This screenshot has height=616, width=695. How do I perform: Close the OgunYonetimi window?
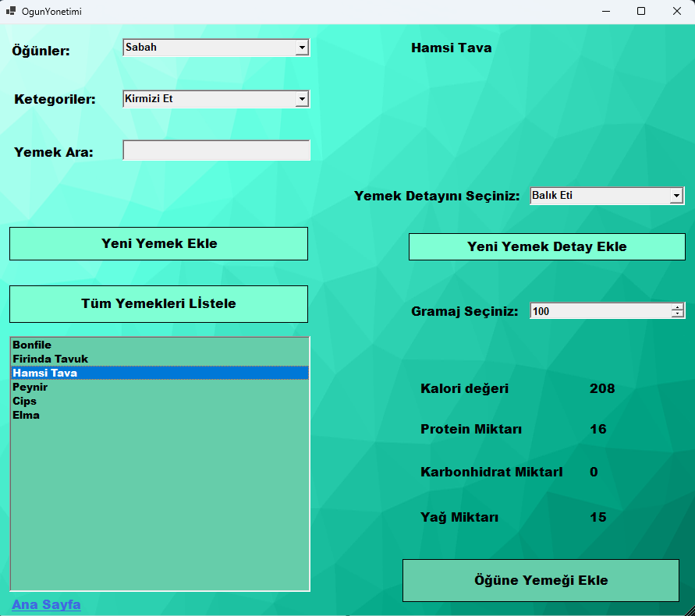tap(677, 11)
